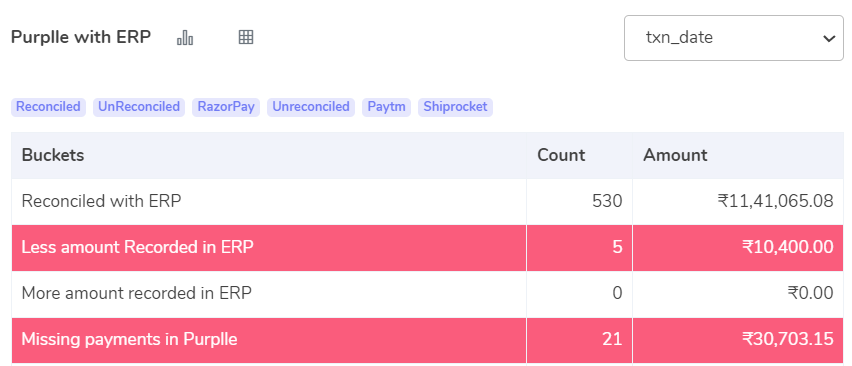
Task: Open Missing payments in Purplle row
Action: pos(427,340)
